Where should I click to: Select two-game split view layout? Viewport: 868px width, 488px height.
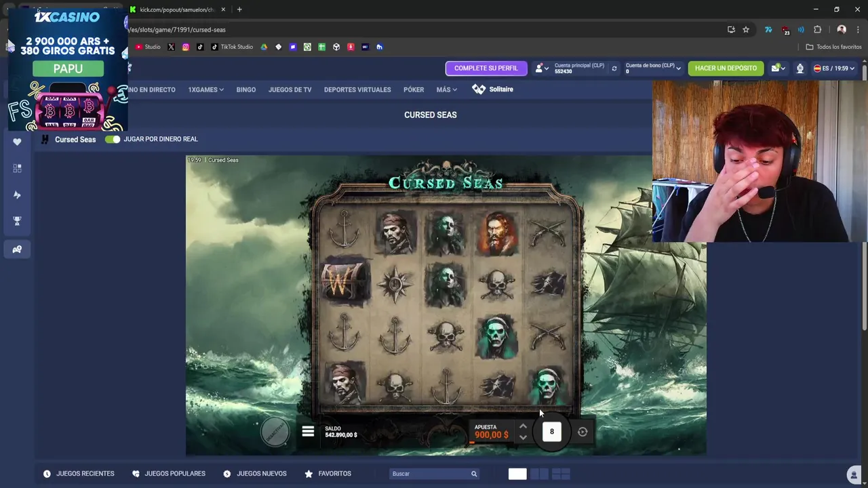[x=540, y=474]
